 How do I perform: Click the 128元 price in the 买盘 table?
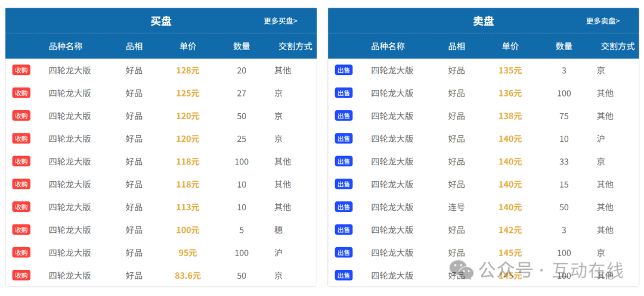coord(188,70)
